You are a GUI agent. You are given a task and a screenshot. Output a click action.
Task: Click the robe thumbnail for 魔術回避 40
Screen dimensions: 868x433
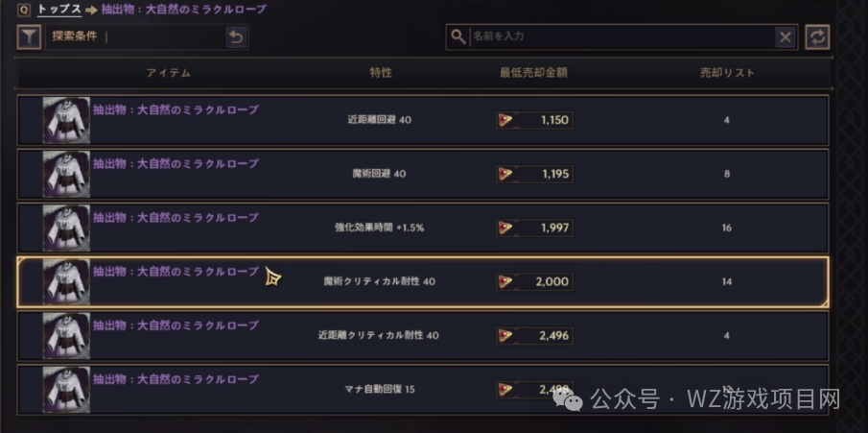[66, 174]
